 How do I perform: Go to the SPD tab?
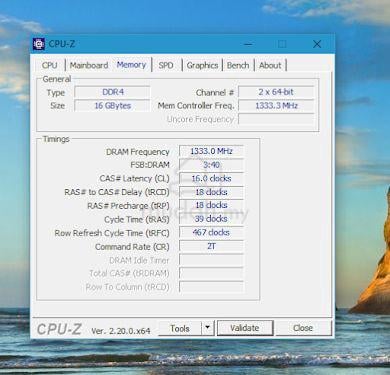pos(166,65)
